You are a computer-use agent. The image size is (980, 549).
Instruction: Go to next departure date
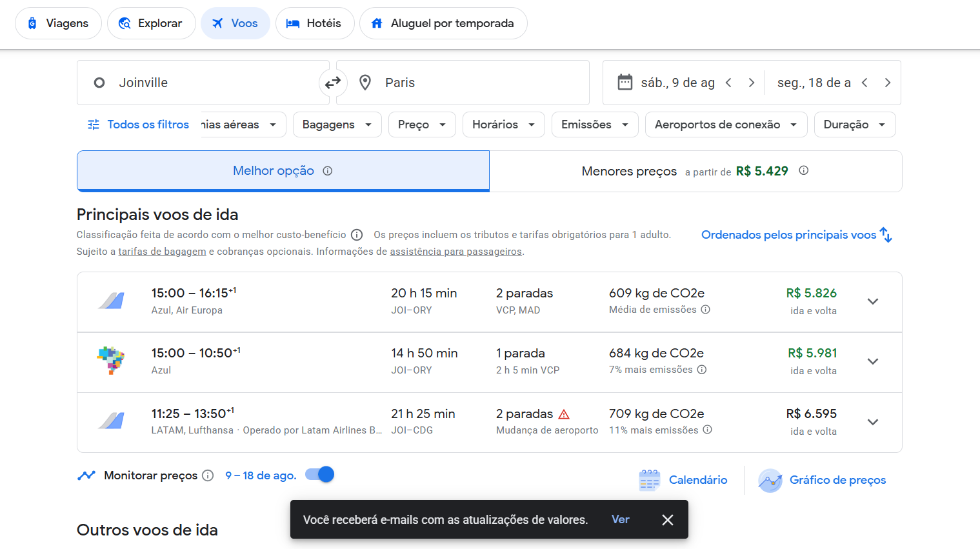coord(752,83)
